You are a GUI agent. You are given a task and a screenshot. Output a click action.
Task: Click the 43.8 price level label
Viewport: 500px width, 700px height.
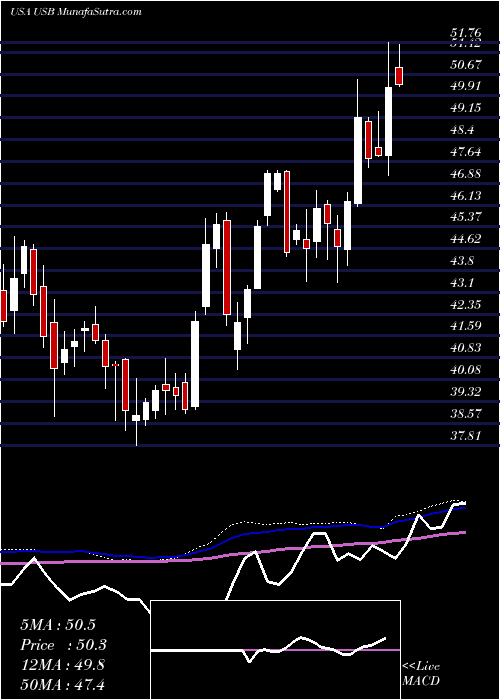(x=462, y=261)
